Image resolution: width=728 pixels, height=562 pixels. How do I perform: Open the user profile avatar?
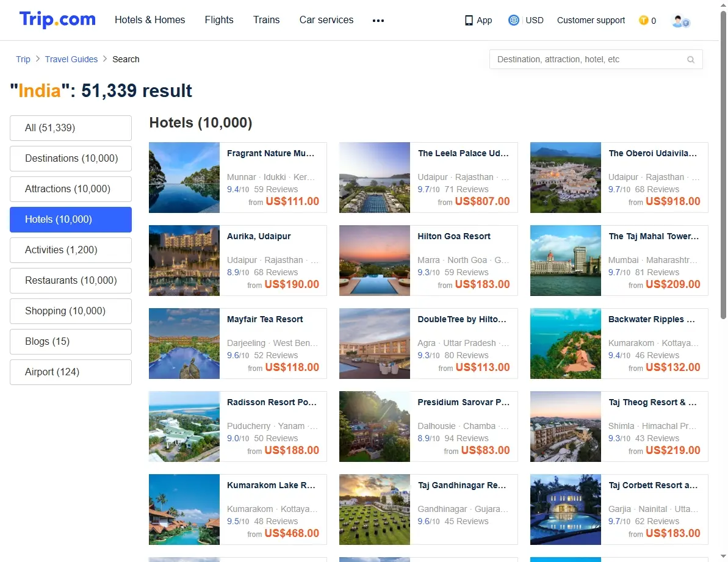(x=680, y=21)
